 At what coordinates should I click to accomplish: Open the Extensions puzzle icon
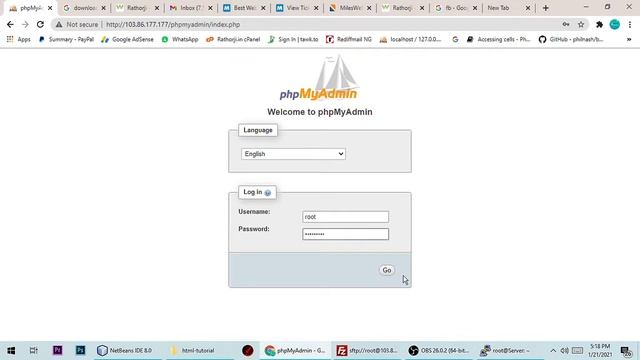click(599, 24)
